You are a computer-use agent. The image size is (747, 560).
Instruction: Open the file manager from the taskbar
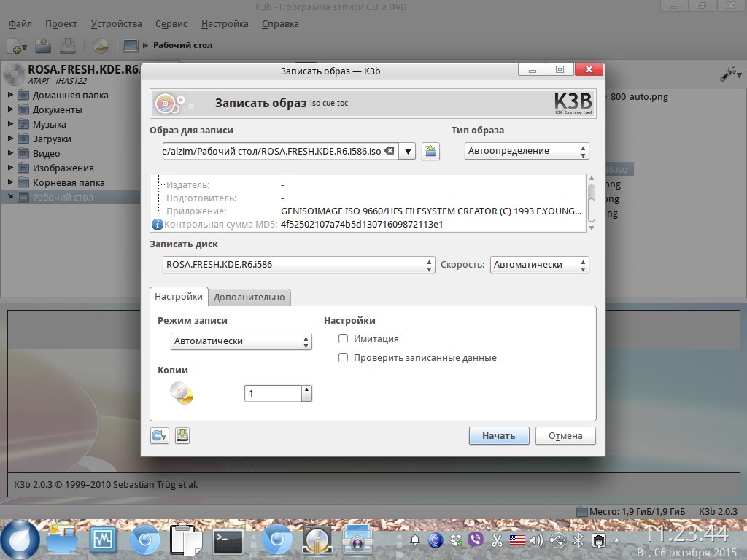point(62,540)
